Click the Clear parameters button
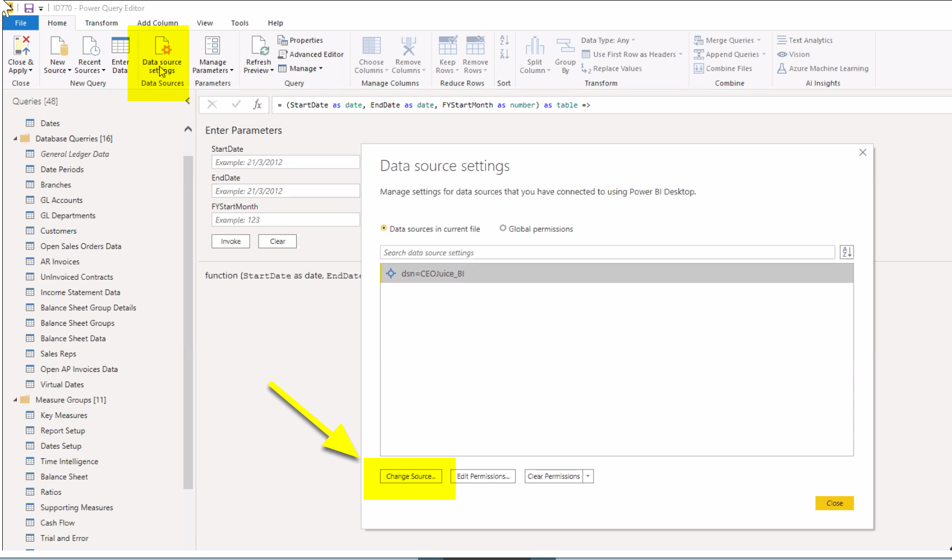Screen dimensions: 952x560 pyautogui.click(x=278, y=242)
